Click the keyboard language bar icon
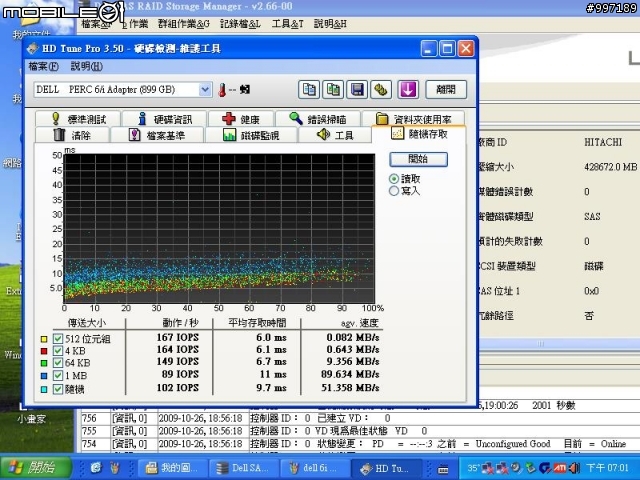Image resolution: width=640 pixels, height=480 pixels. pyautogui.click(x=443, y=469)
